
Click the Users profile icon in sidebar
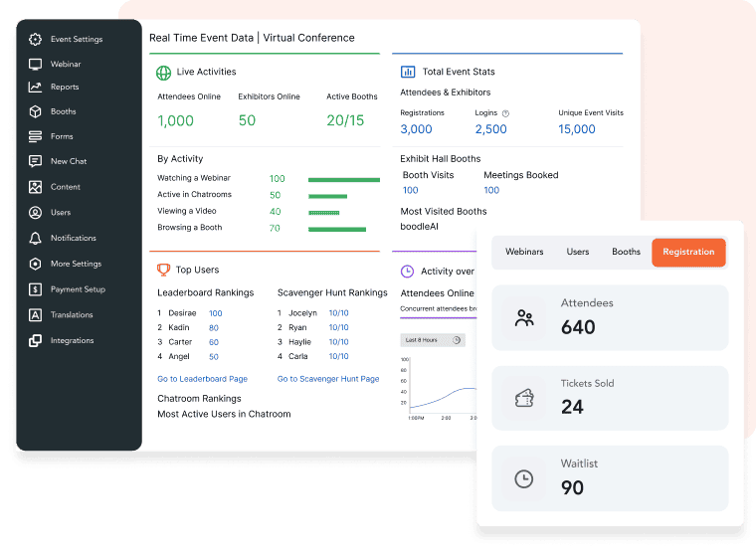coord(35,212)
